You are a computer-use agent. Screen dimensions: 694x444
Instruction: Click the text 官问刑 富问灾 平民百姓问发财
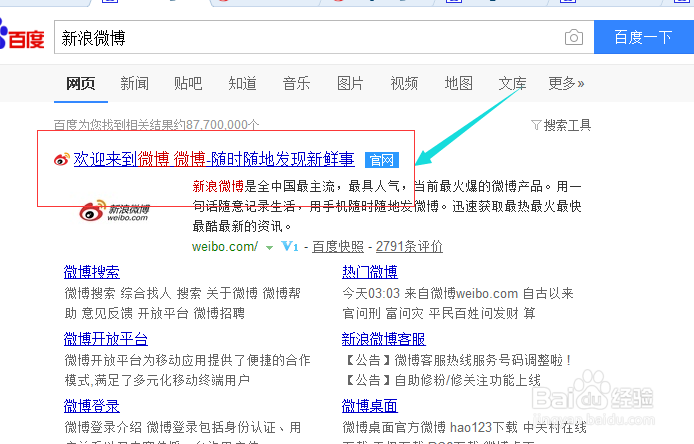tap(430, 313)
